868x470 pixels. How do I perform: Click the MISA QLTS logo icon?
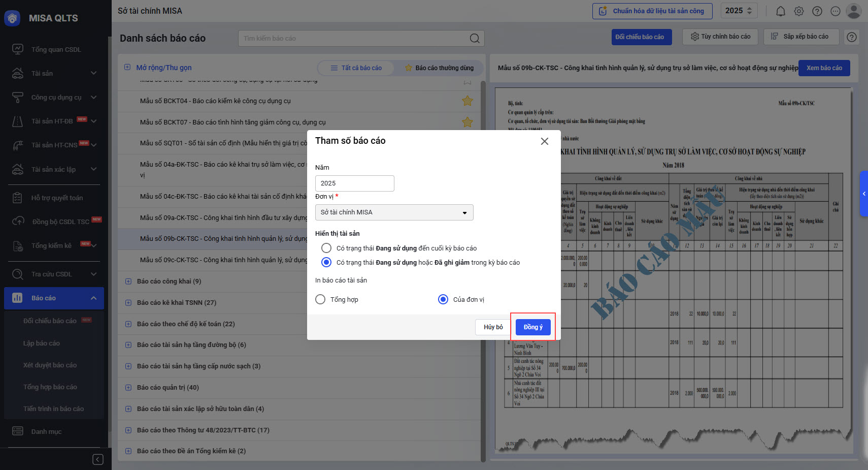point(12,18)
